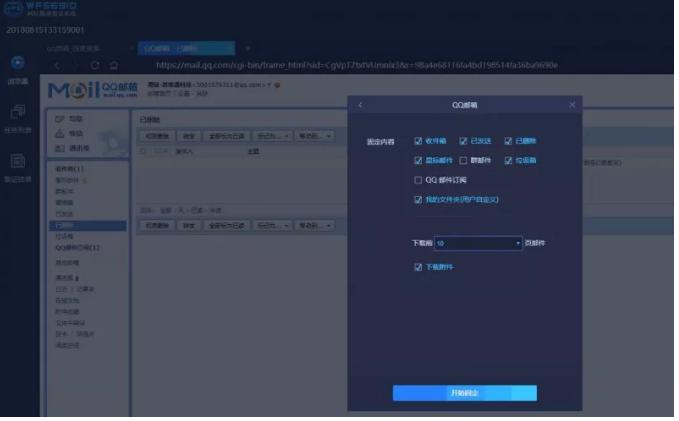Screen dimensions: 679x421
Task: Toggle the 星标邮件 (Starred mail) checkbox
Action: point(418,161)
